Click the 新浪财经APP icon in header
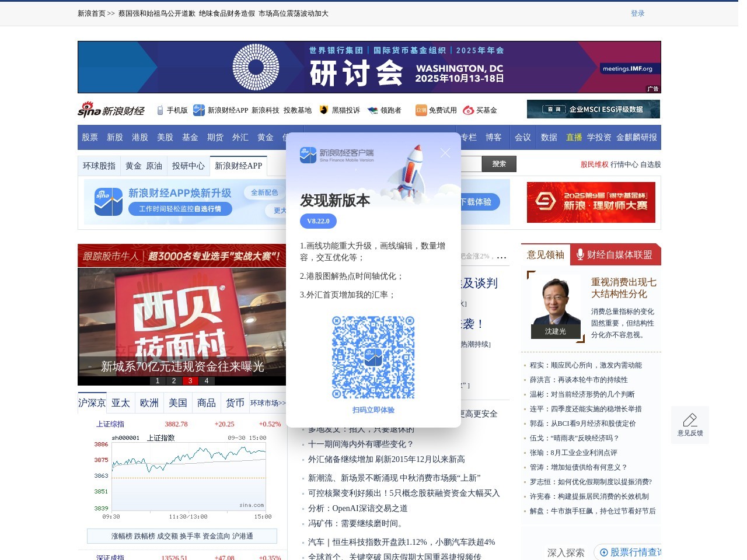This screenshot has height=560, width=747. pyautogui.click(x=199, y=110)
